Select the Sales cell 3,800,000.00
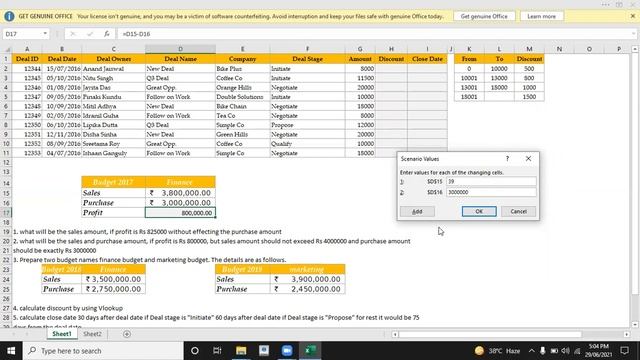 coord(180,193)
